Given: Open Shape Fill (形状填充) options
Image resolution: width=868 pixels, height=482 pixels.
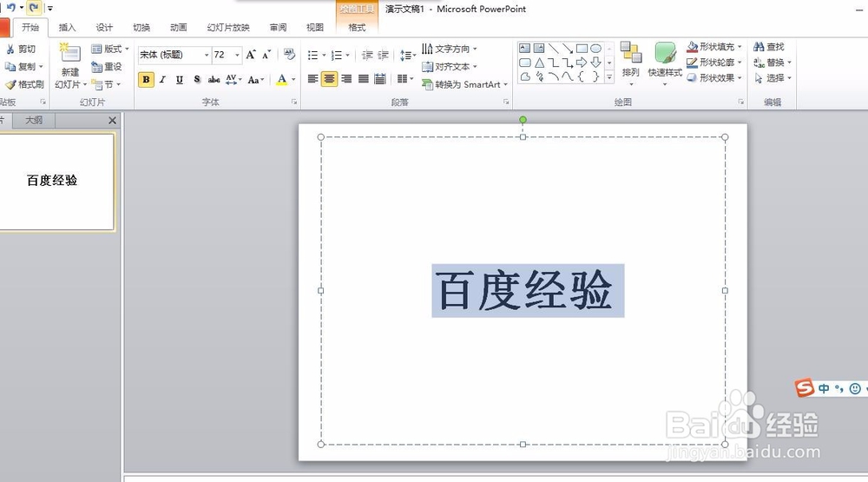Looking at the screenshot, I should pos(714,47).
